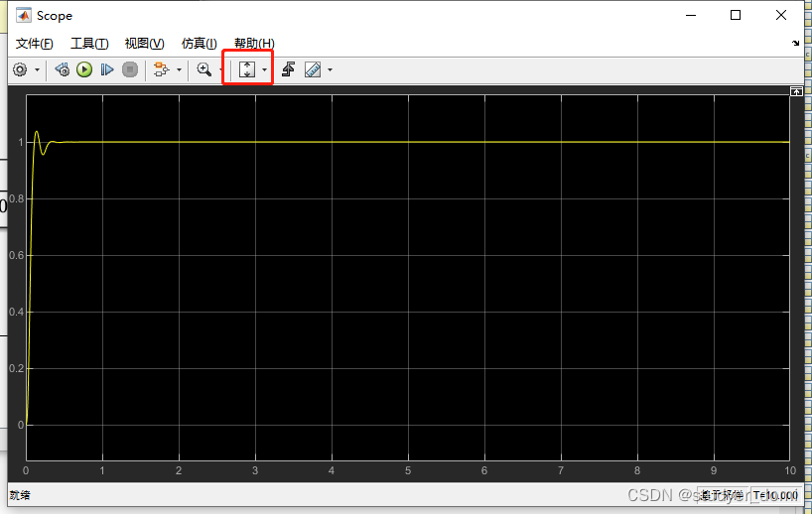Run the simulation with the play button
The width and height of the screenshot is (812, 514).
point(84,69)
